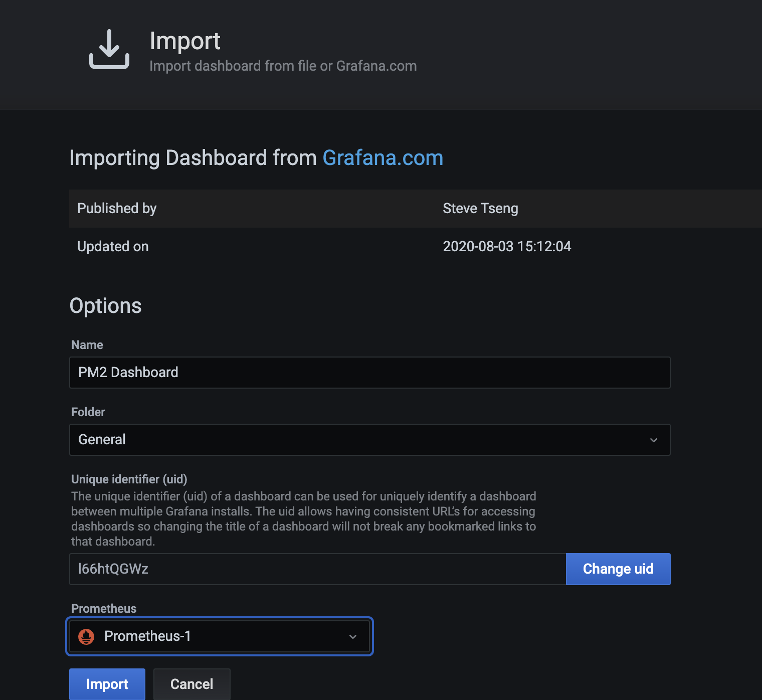The image size is (762, 700).
Task: Open the Grafana.com link
Action: coord(383,158)
